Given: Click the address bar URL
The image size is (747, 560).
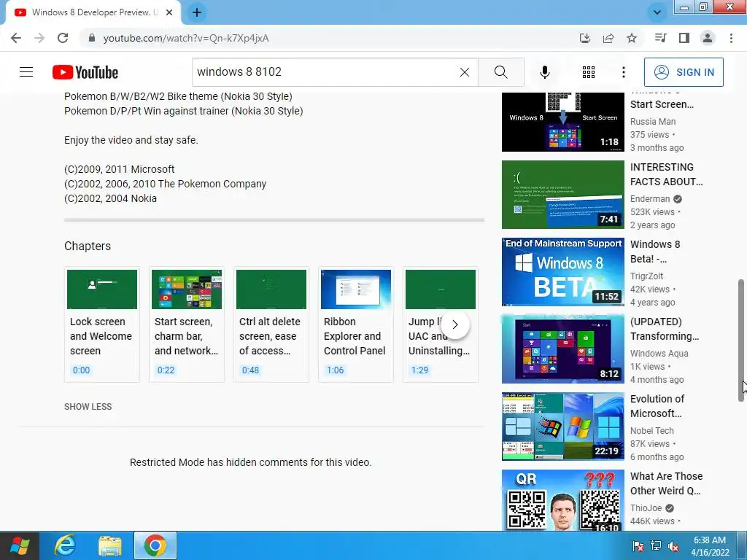Looking at the screenshot, I should [x=186, y=38].
